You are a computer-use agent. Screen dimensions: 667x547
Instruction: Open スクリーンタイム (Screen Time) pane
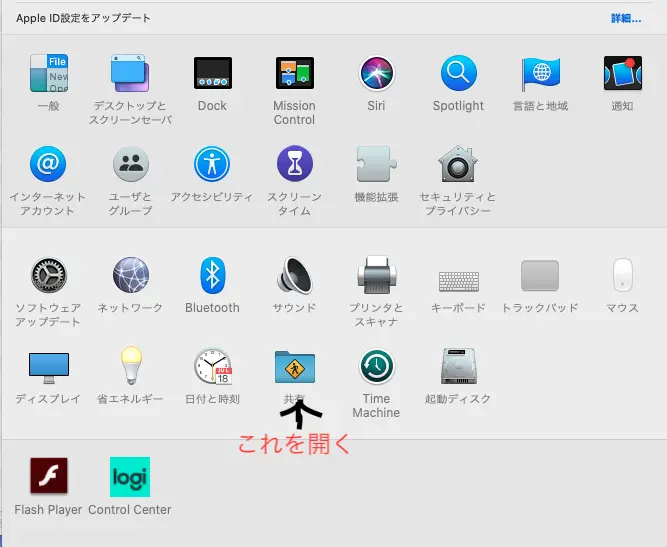pyautogui.click(x=294, y=164)
